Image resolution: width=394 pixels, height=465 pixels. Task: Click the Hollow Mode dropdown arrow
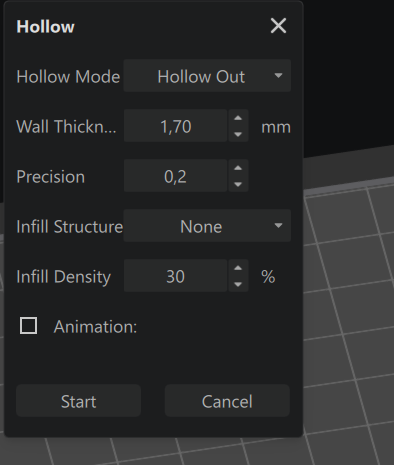[x=278, y=76]
